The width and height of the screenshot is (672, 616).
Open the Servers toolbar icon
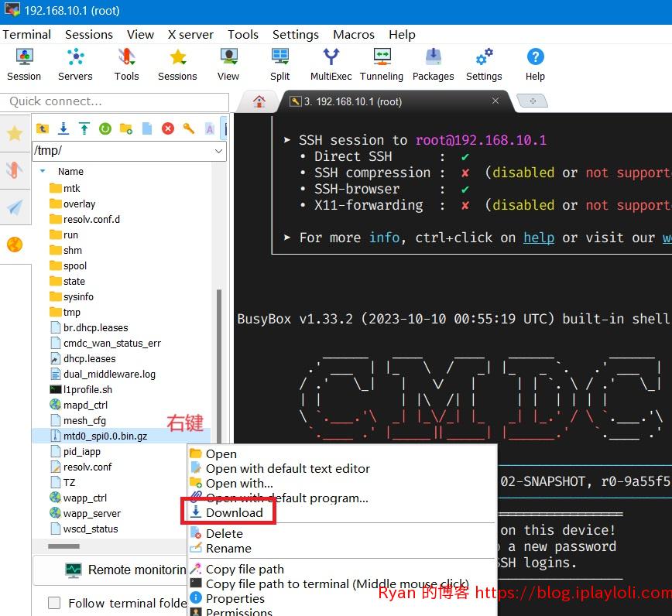(x=75, y=64)
